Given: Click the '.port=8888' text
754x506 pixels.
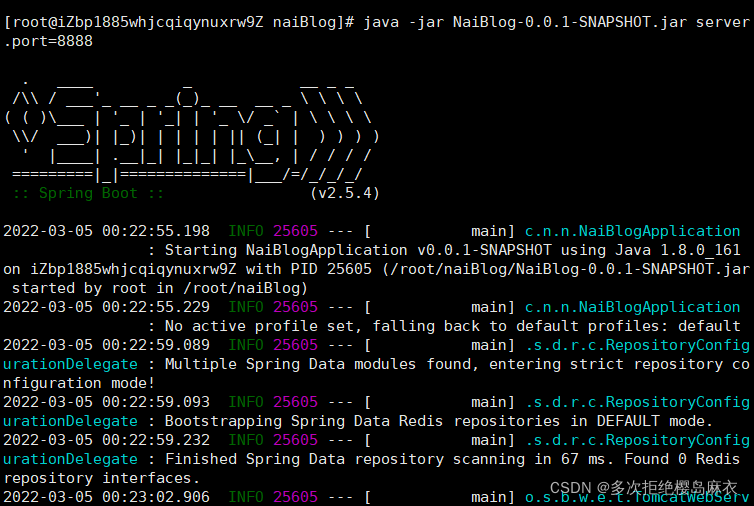Looking at the screenshot, I should [x=48, y=41].
